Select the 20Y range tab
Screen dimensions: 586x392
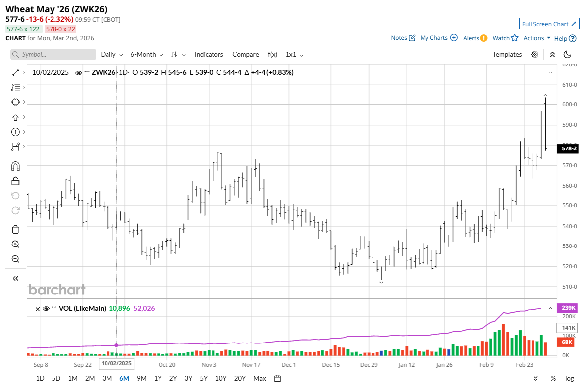point(240,379)
